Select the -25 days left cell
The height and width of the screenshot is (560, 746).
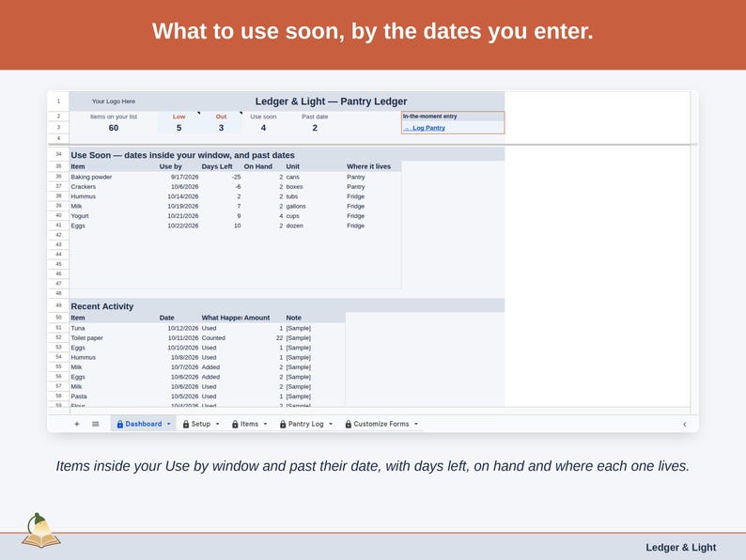tap(221, 177)
